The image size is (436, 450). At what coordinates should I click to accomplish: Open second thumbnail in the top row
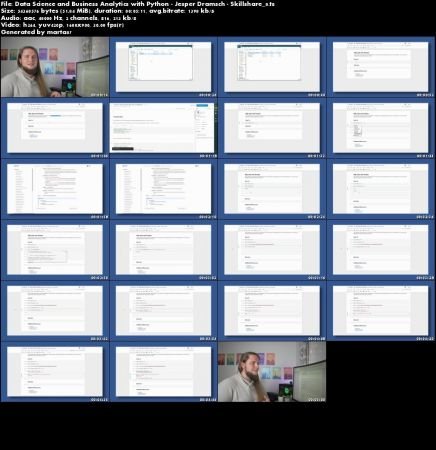click(163, 67)
